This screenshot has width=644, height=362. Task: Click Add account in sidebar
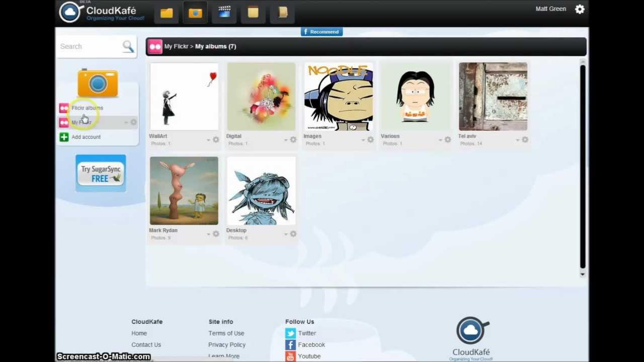coord(86,137)
